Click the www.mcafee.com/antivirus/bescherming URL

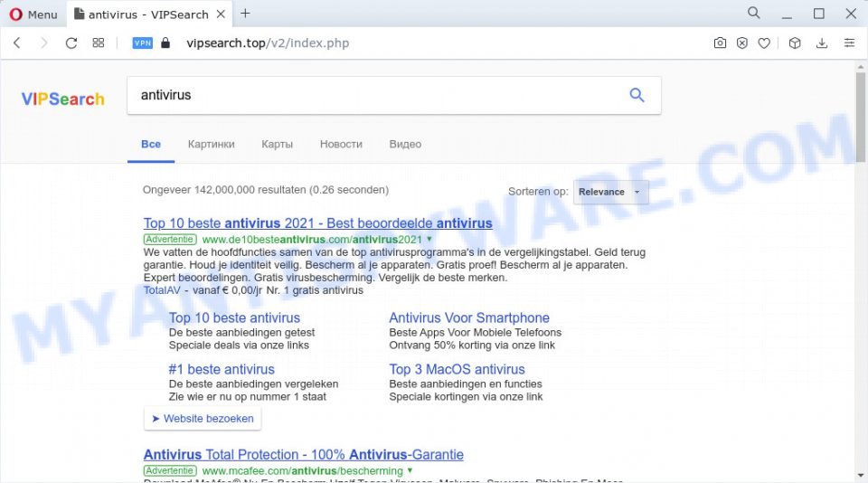coord(302,471)
